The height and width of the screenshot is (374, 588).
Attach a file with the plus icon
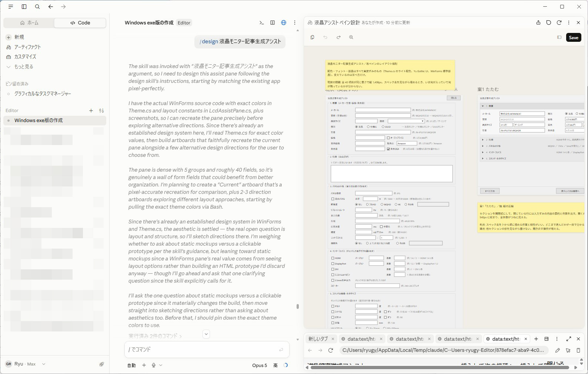click(144, 365)
